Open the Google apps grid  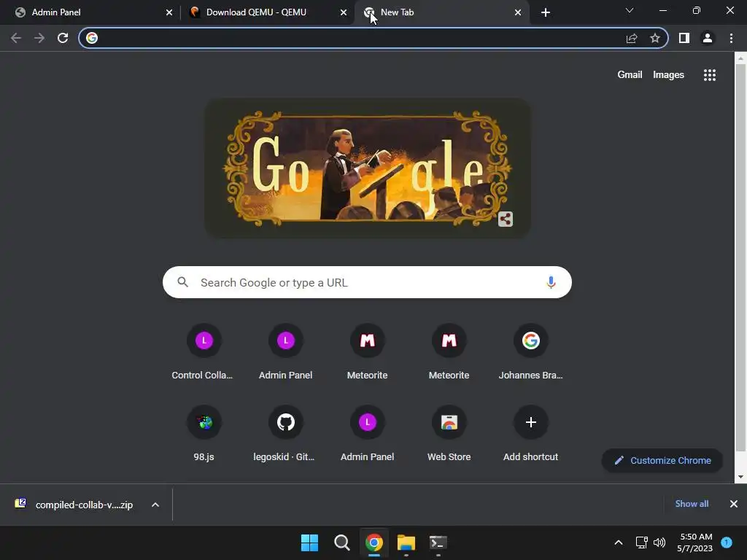point(710,75)
